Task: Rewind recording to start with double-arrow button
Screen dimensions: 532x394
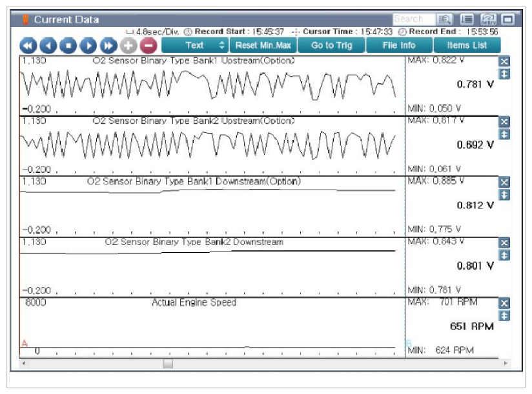Action: (x=28, y=45)
